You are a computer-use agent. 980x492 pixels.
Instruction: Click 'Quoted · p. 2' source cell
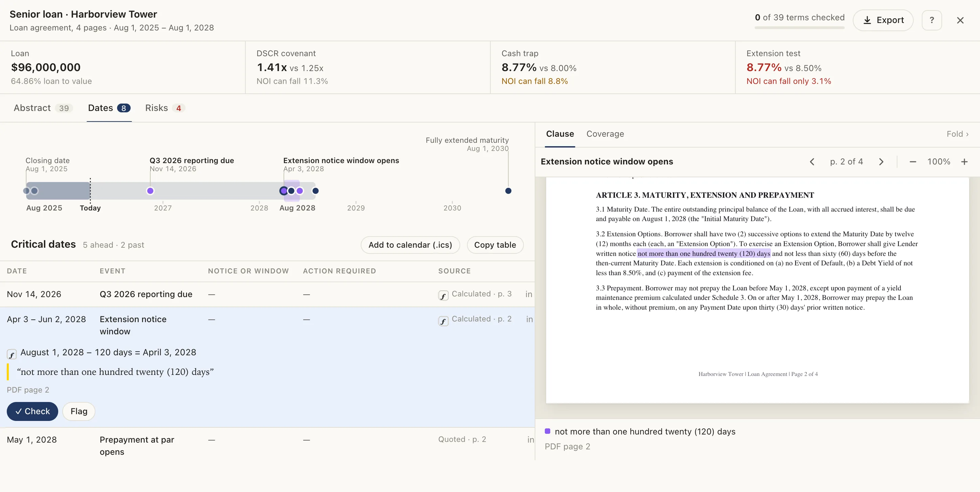pyautogui.click(x=462, y=439)
